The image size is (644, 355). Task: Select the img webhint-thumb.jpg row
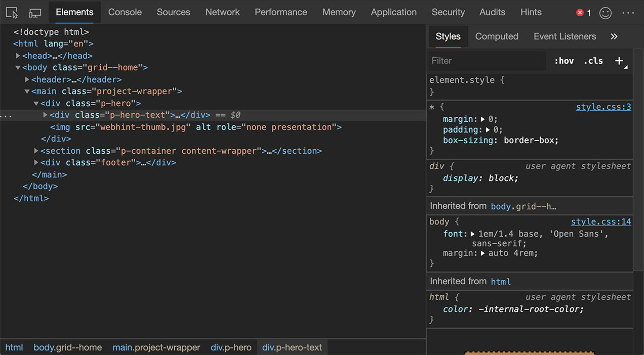coord(196,127)
